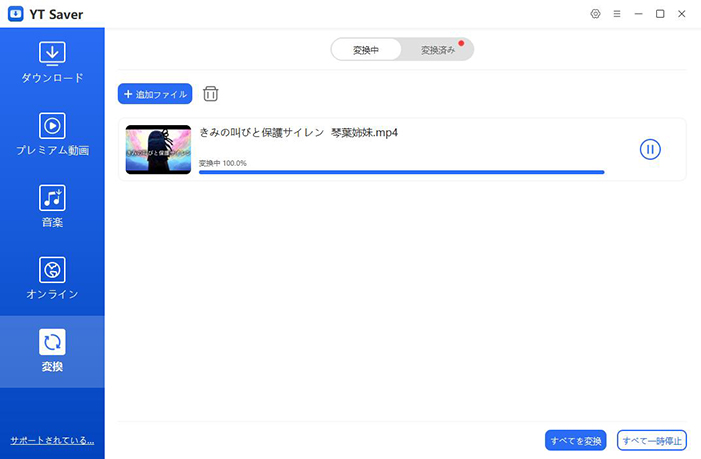Click the YT Saver logo icon
Viewport: 701px width, 459px height.
[16, 14]
